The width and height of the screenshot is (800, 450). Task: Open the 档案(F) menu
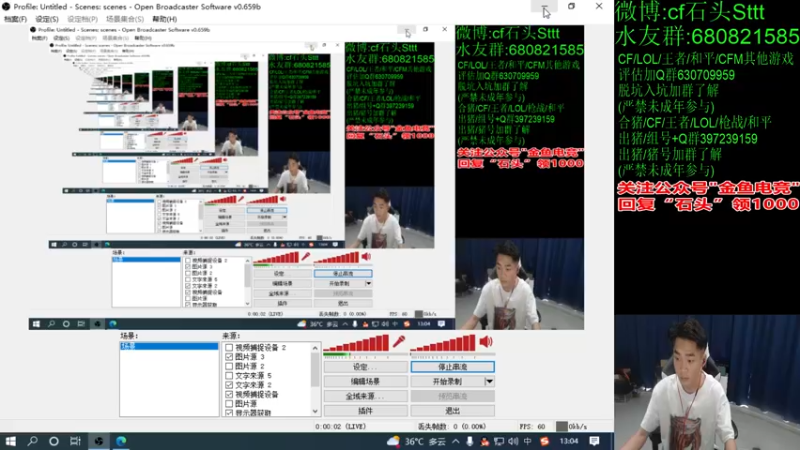[x=15, y=19]
